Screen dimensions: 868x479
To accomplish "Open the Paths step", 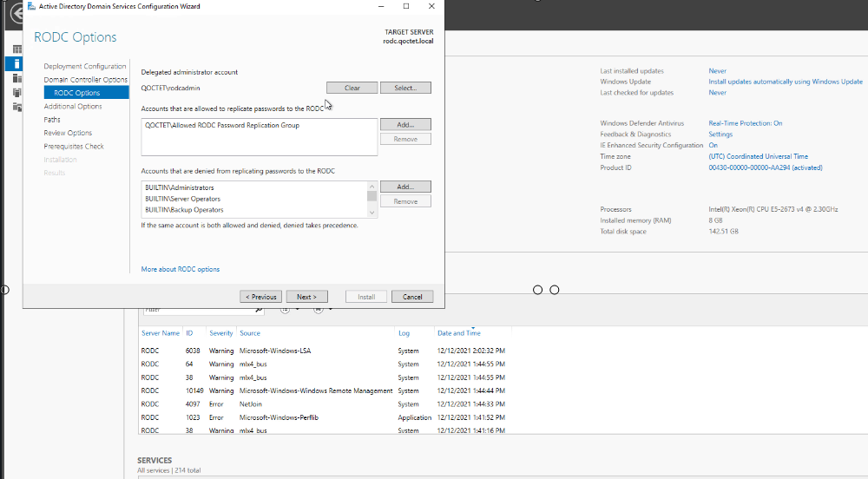I will pos(52,120).
